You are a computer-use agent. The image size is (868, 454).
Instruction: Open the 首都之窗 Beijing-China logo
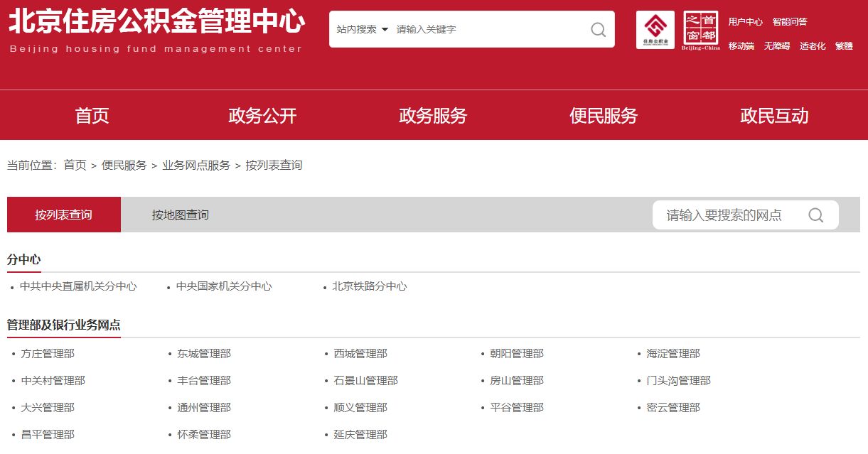click(x=701, y=31)
